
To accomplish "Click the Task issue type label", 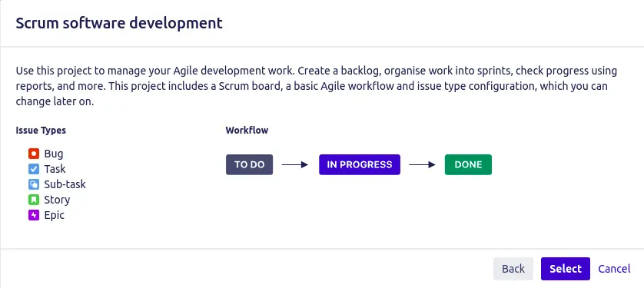I will click(x=55, y=169).
